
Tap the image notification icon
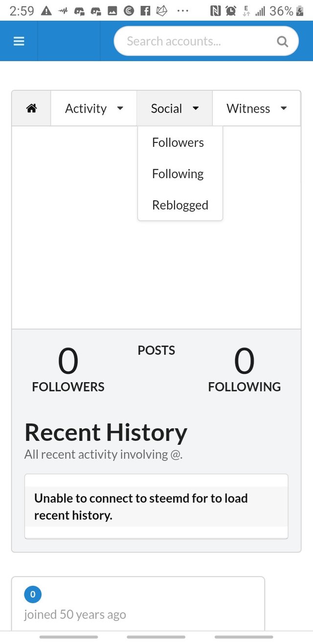pyautogui.click(x=112, y=11)
